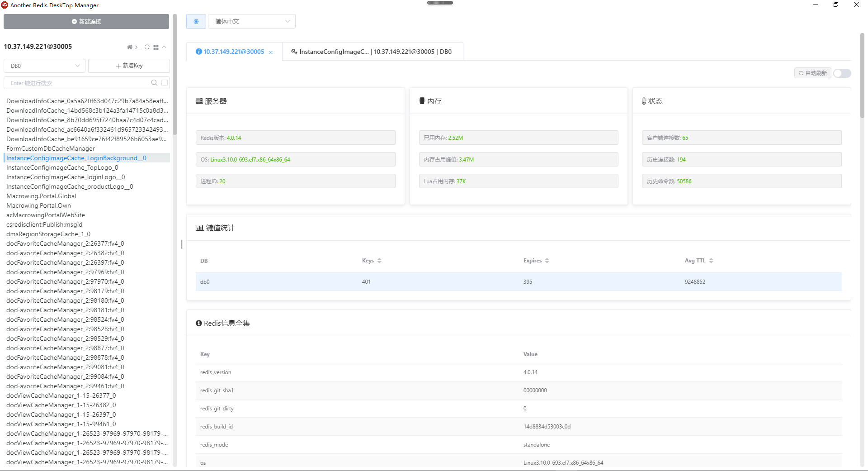Click the Another Redis Desktop Manager logo

click(5, 5)
